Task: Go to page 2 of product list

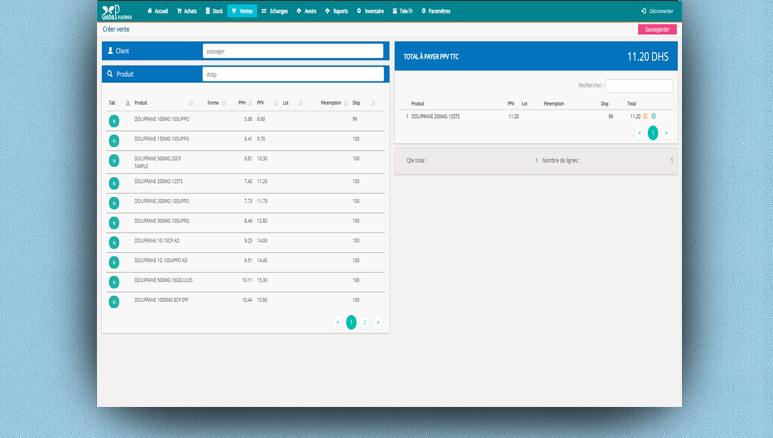Action: click(365, 322)
